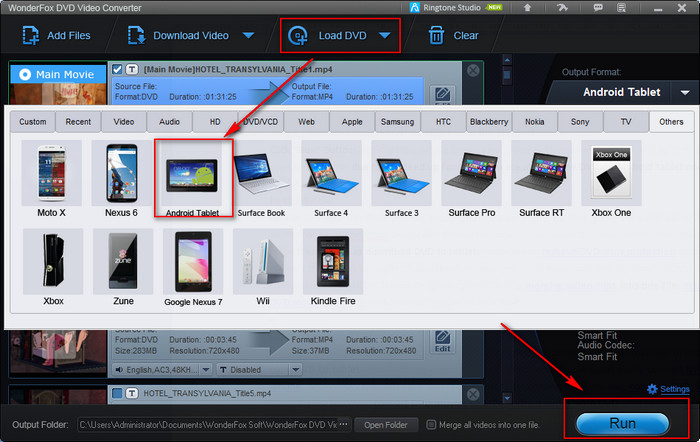Select the Surface 3 device profile
Image resolution: width=700 pixels, height=442 pixels.
tap(401, 179)
